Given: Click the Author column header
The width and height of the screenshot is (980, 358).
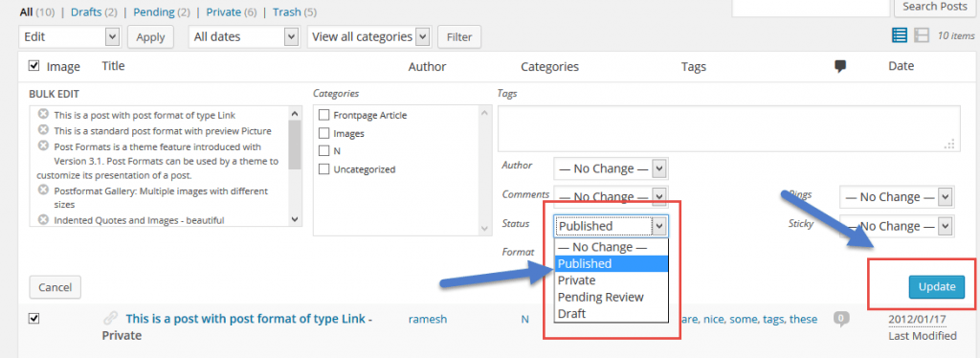Looking at the screenshot, I should 427,66.
